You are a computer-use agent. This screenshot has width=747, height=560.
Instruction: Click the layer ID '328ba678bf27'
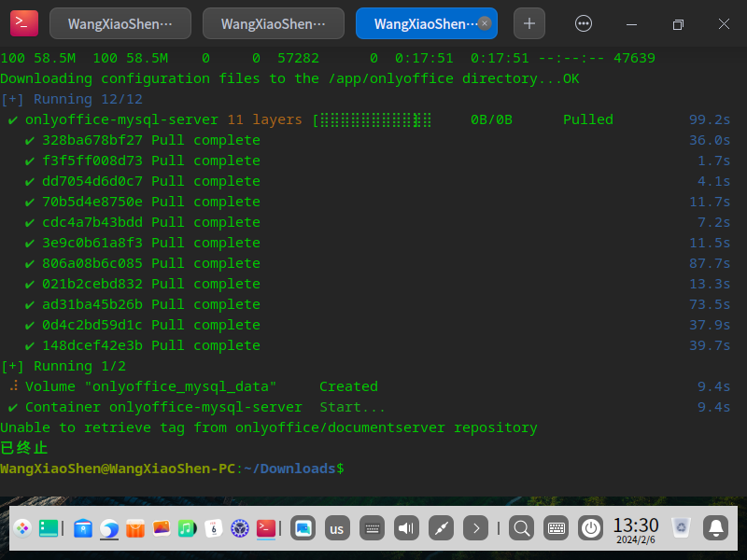point(92,140)
